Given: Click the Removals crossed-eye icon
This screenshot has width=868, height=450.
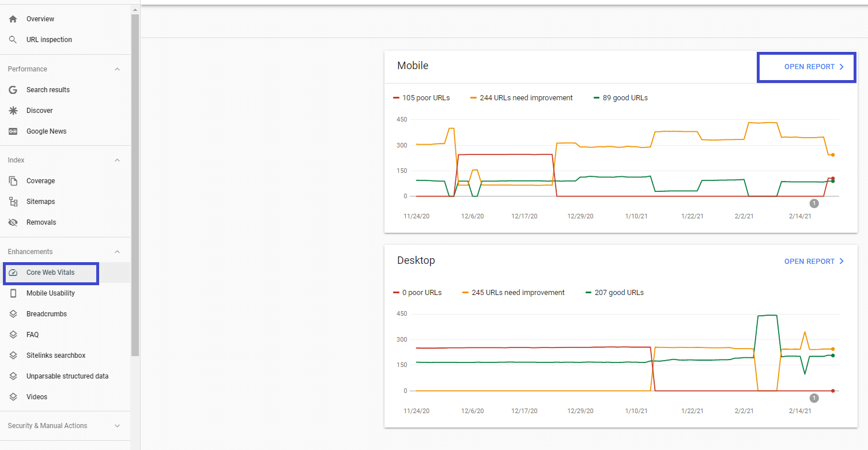Looking at the screenshot, I should coord(13,222).
